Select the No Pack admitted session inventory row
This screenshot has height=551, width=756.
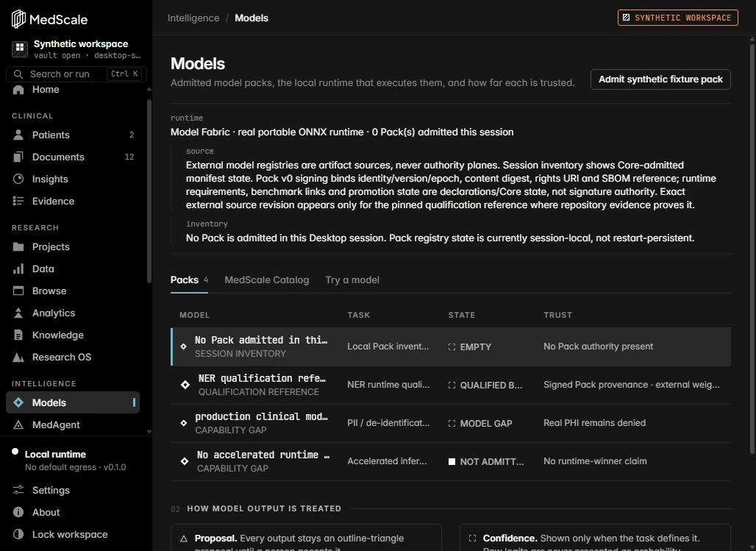point(451,347)
